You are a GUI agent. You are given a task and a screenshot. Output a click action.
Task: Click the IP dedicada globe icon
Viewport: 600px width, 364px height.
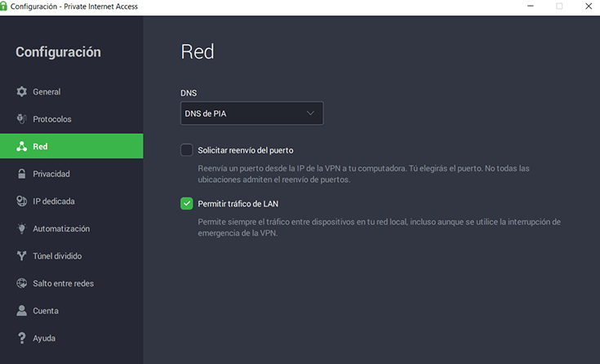[x=22, y=201]
